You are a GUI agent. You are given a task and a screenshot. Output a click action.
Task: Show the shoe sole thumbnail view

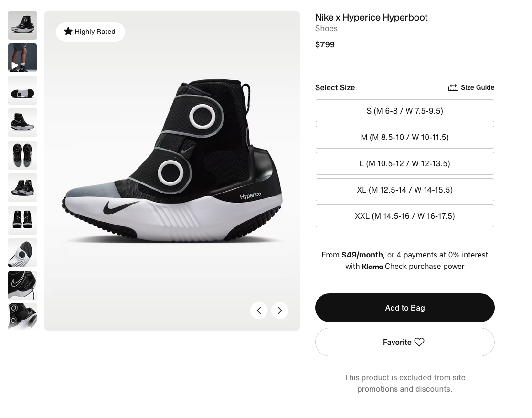[22, 90]
